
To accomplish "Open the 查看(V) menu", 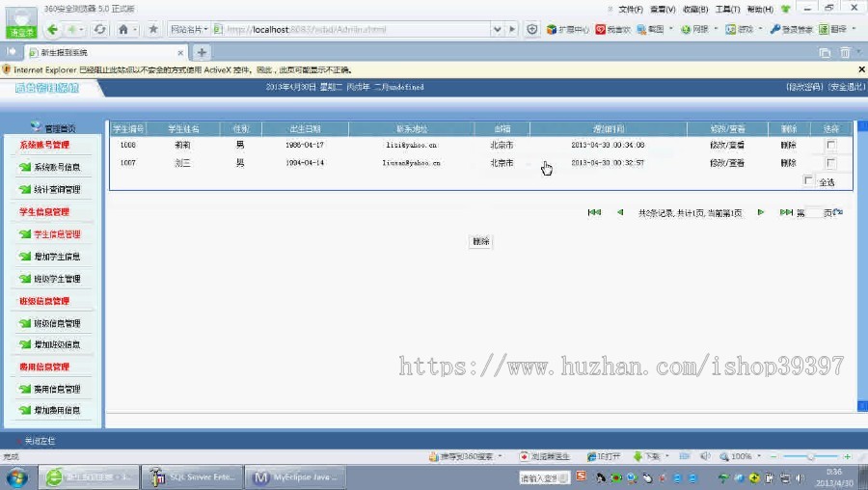I will click(x=663, y=10).
